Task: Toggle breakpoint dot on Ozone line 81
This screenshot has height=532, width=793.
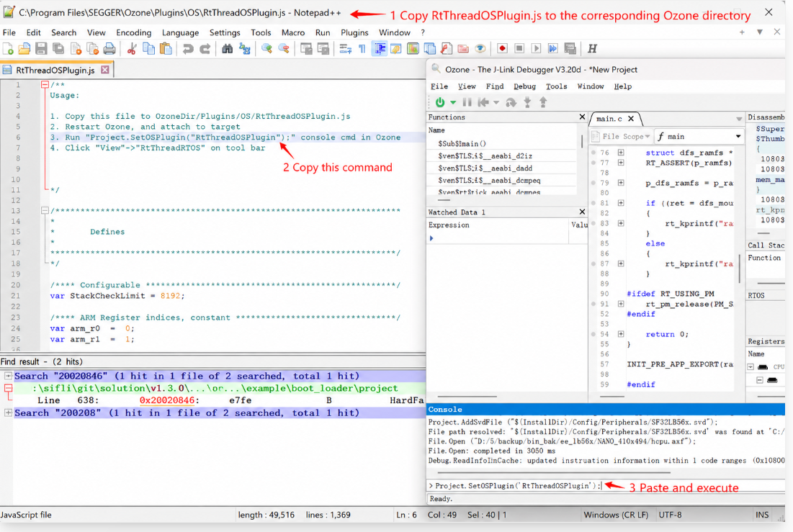Action: click(x=593, y=203)
